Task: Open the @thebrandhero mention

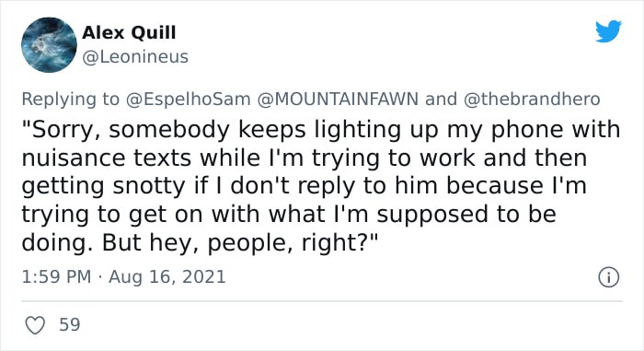Action: coord(532,99)
